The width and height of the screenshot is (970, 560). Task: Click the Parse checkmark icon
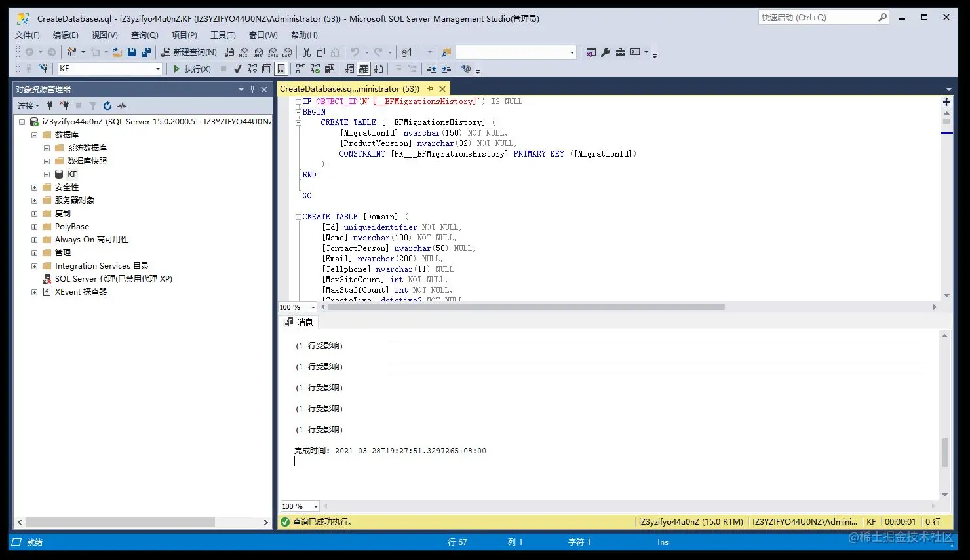tap(237, 69)
